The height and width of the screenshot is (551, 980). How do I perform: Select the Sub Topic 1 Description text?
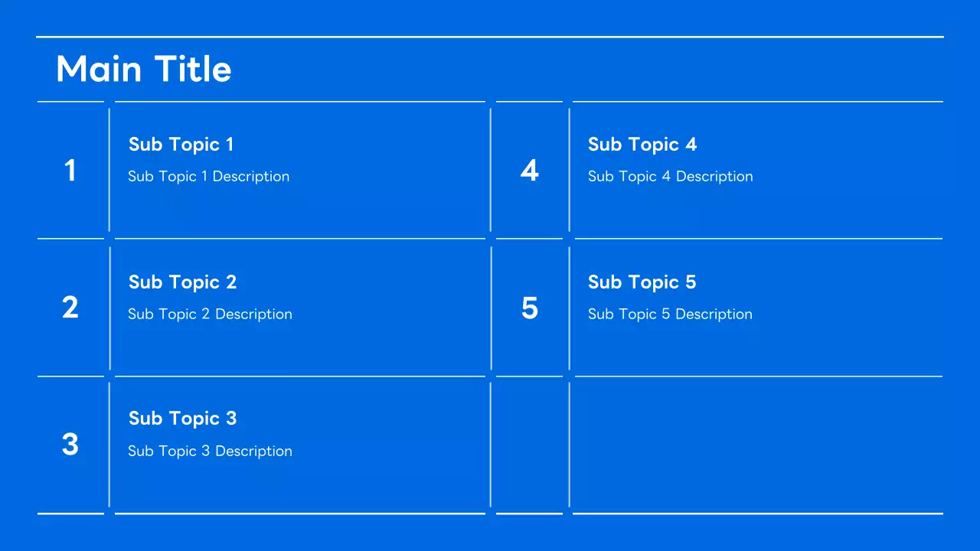[x=208, y=177]
